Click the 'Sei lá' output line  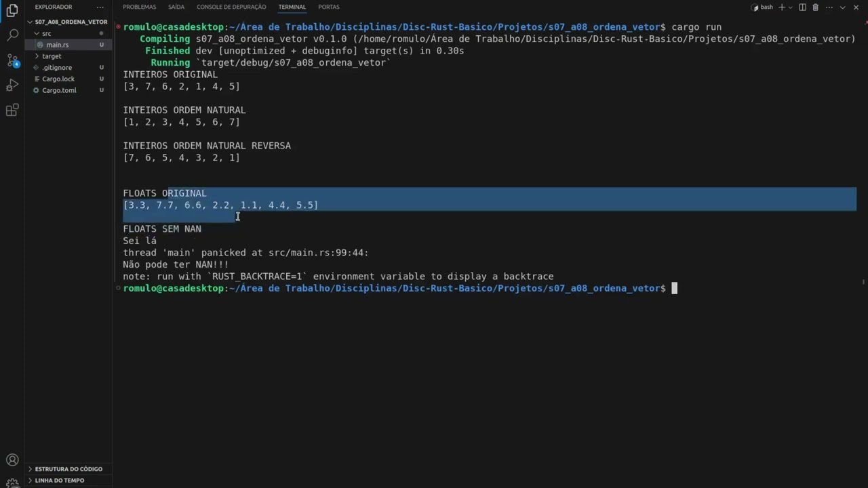pyautogui.click(x=140, y=241)
